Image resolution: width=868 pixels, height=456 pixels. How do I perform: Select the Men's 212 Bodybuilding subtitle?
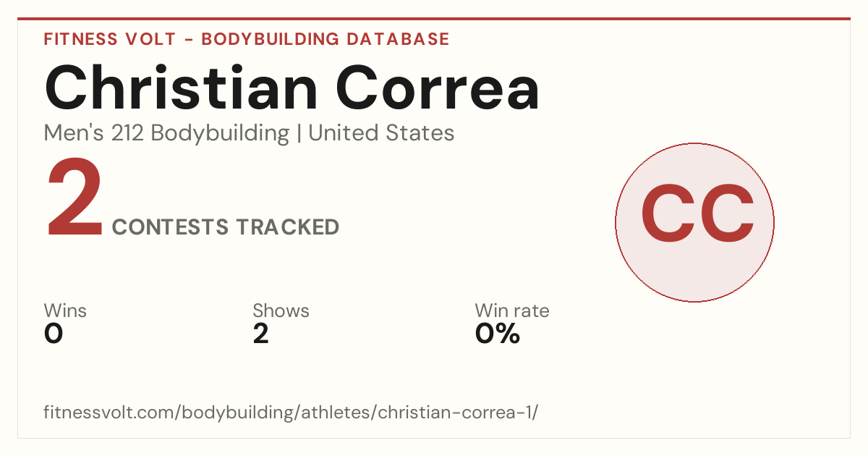click(166, 133)
